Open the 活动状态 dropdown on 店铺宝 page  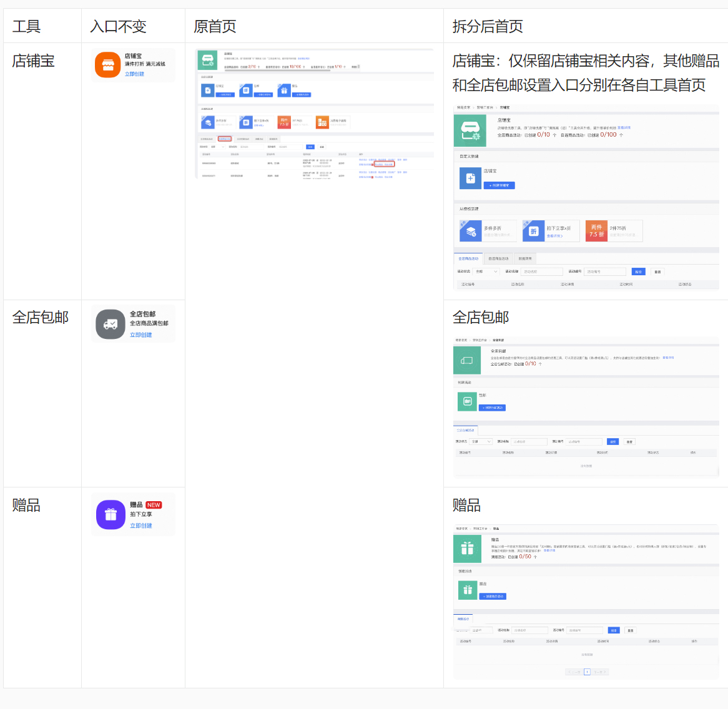pyautogui.click(x=486, y=271)
